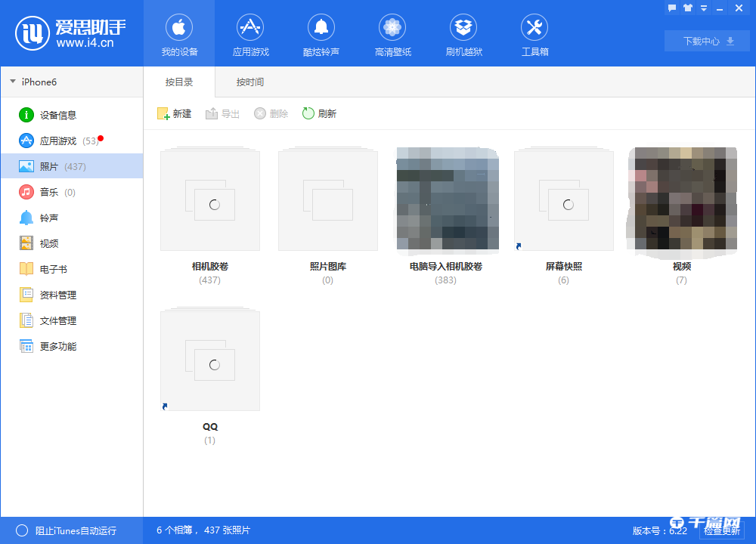Open 我的设备 device section
Viewport: 756px width, 544px height.
179,34
